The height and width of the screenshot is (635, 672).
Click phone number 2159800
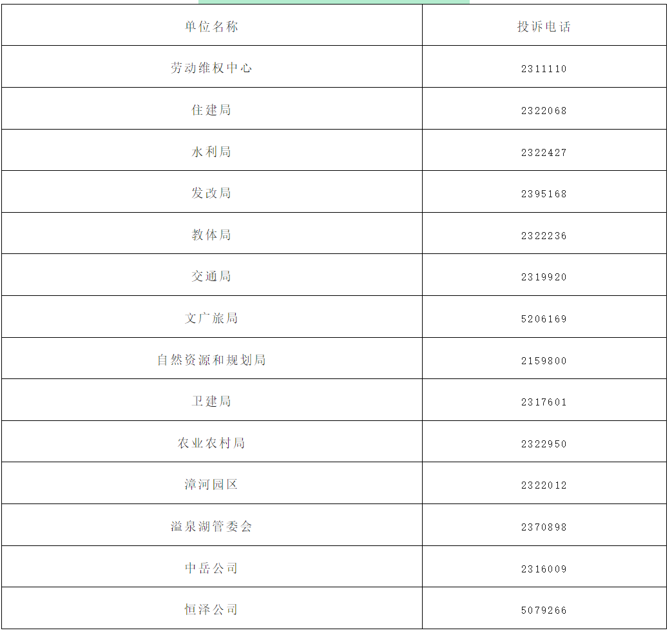coord(544,361)
